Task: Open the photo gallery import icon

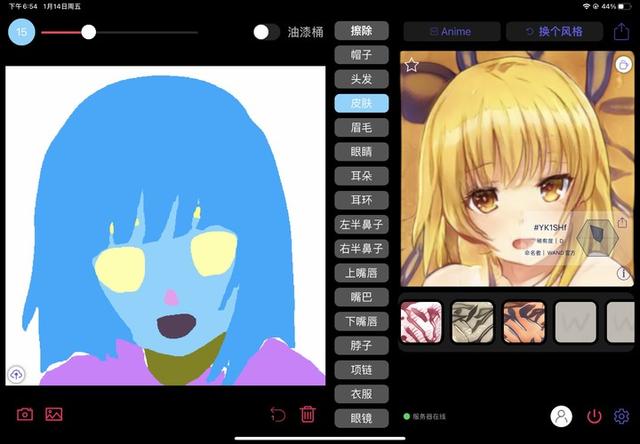Action: pyautogui.click(x=54, y=414)
